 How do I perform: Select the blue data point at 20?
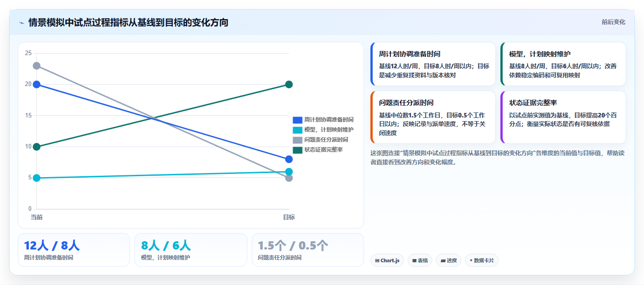coord(36,84)
